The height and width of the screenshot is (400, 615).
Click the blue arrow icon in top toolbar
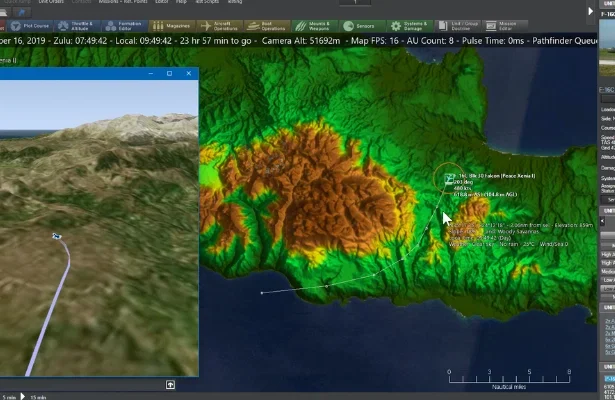[22, 12]
